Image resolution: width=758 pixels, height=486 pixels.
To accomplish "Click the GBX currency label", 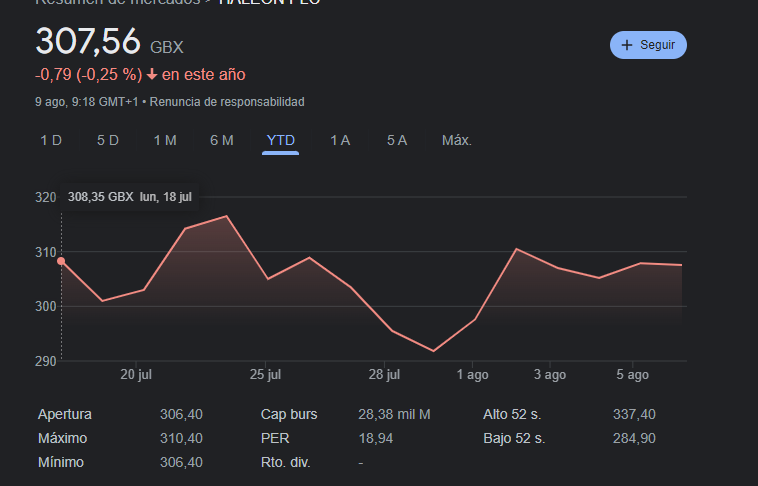I will (167, 47).
